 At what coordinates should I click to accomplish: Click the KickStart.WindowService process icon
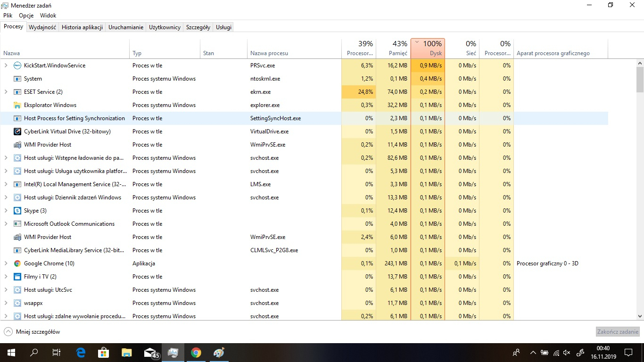pos(17,66)
